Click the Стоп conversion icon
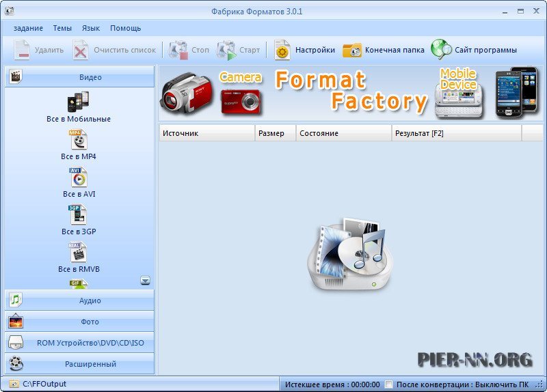The image size is (547, 392). pyautogui.click(x=178, y=50)
